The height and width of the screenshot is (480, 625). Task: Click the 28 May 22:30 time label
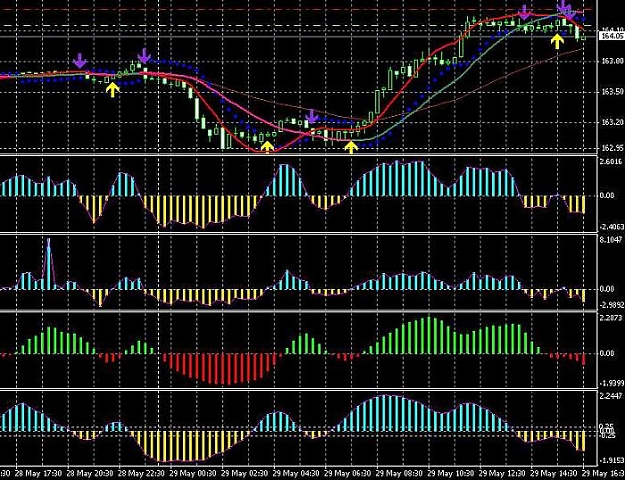click(x=140, y=474)
